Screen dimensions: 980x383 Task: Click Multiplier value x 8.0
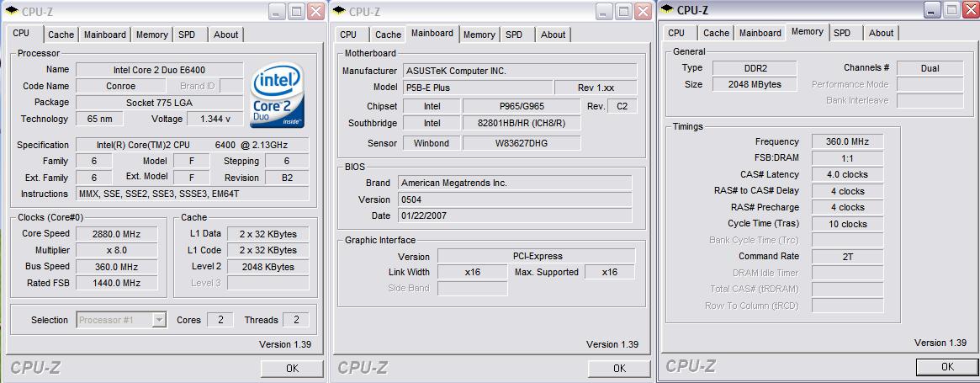117,250
